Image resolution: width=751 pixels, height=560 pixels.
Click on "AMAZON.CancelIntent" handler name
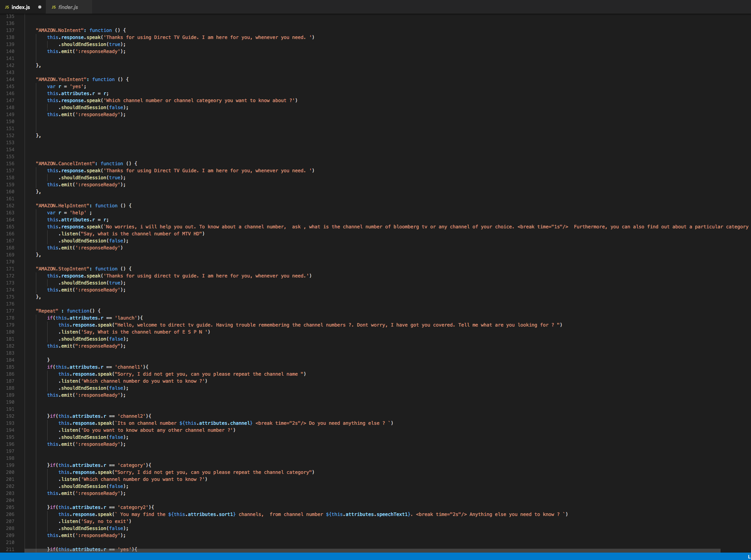click(x=66, y=164)
